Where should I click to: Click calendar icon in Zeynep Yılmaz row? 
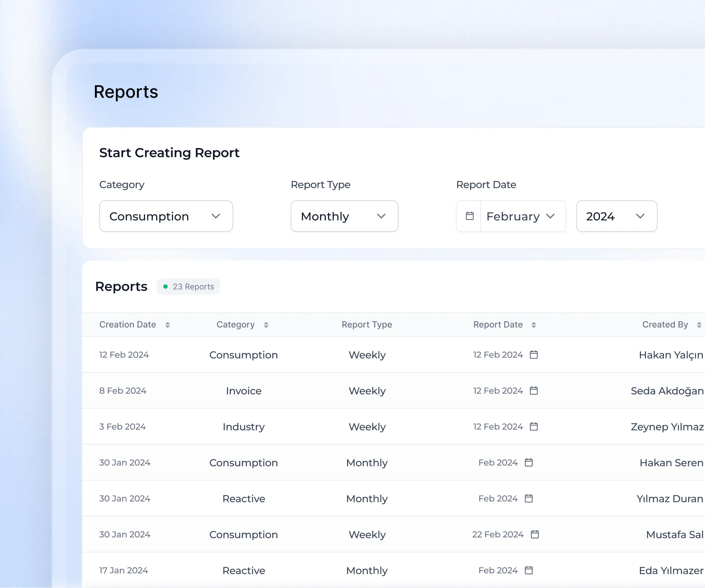pos(534,427)
